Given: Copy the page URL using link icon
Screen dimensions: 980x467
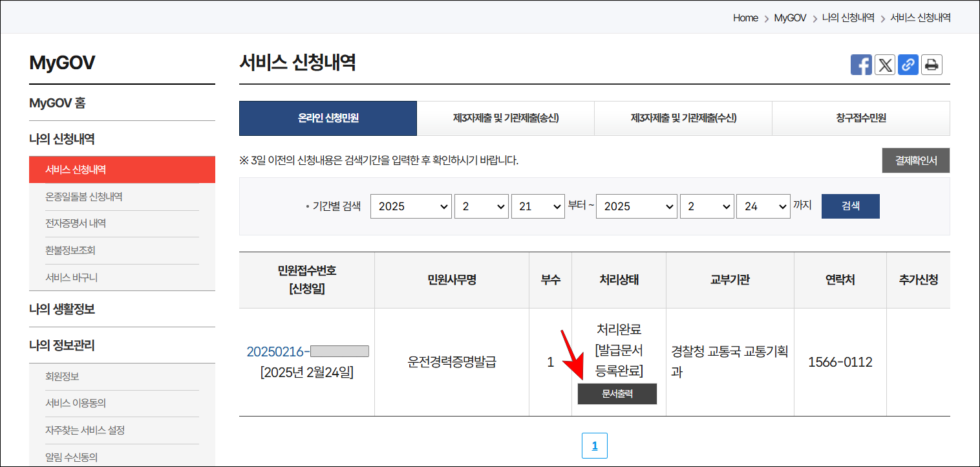Looking at the screenshot, I should click(x=908, y=64).
